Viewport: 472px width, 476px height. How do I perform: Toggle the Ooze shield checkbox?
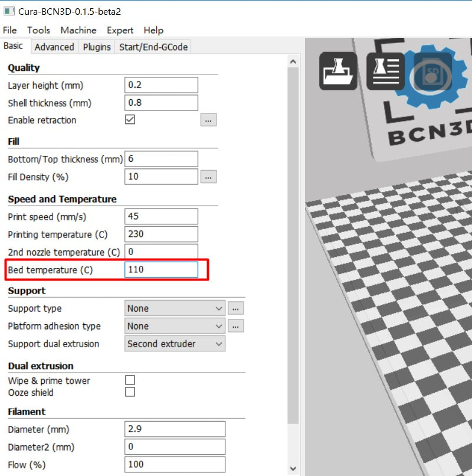(x=130, y=392)
